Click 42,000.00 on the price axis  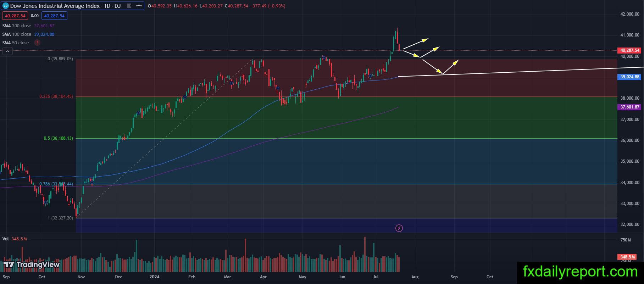[x=630, y=14]
